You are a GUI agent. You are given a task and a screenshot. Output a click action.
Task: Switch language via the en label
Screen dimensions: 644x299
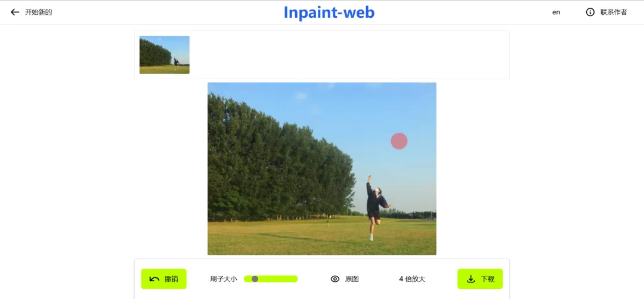556,13
